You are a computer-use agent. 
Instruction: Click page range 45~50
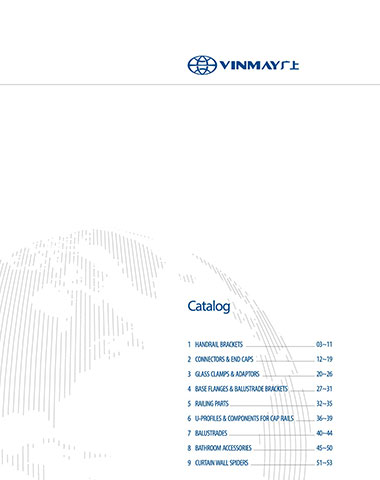pos(324,448)
